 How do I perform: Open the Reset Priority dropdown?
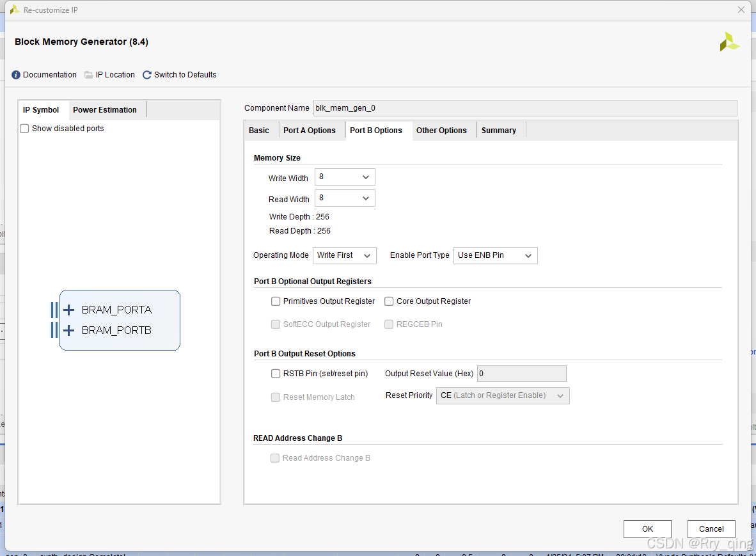[x=503, y=396]
